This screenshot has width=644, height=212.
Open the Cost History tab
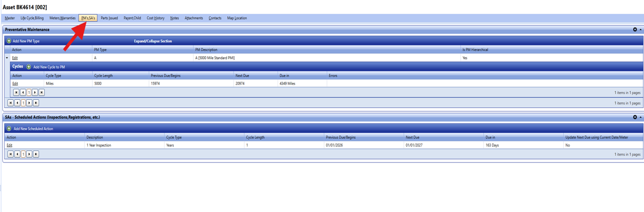tap(155, 18)
